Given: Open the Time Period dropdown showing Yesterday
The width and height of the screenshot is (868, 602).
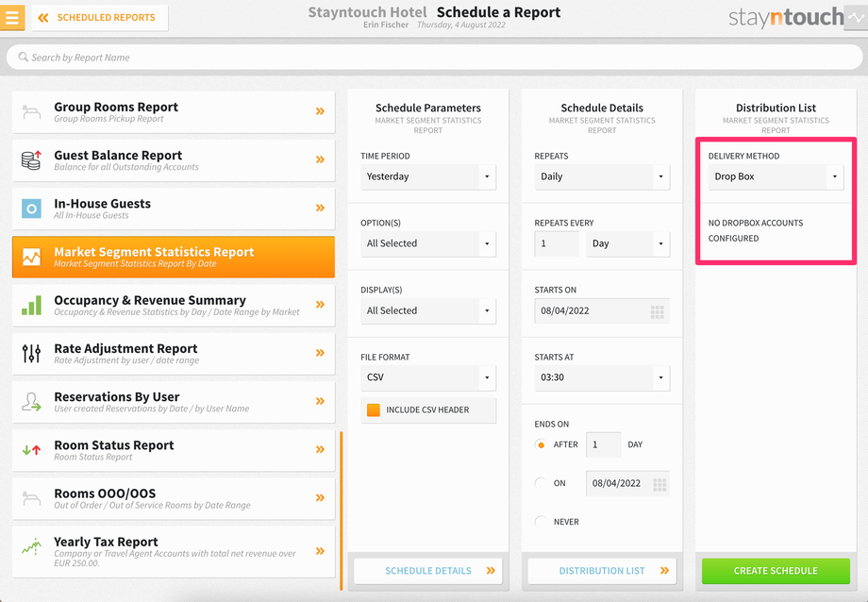Looking at the screenshot, I should tap(428, 176).
